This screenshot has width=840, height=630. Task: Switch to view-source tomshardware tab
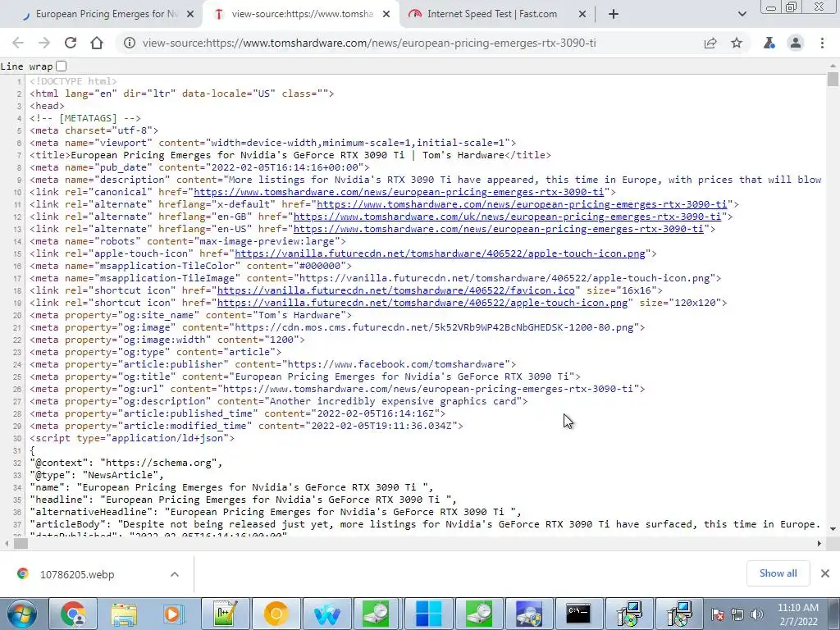coord(301,15)
